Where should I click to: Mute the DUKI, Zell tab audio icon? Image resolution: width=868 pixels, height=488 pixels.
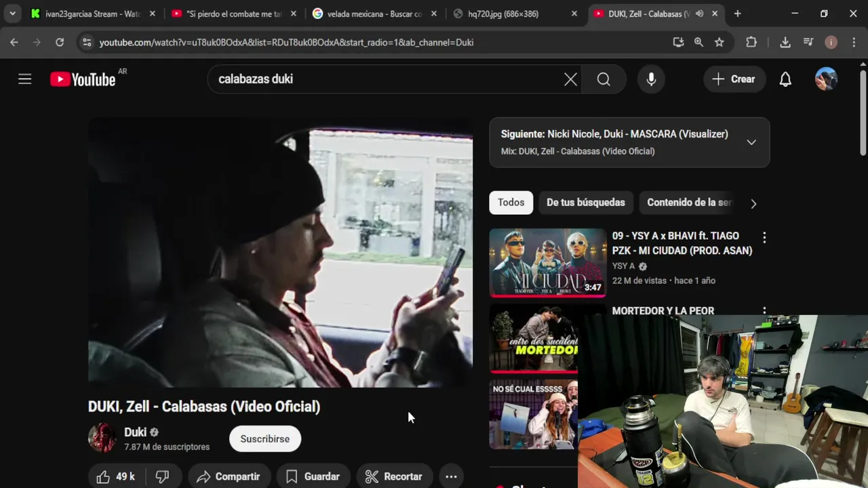point(700,14)
